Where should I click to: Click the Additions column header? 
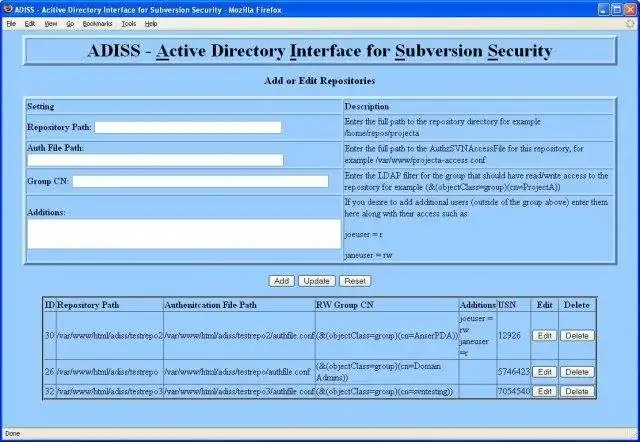pos(478,305)
